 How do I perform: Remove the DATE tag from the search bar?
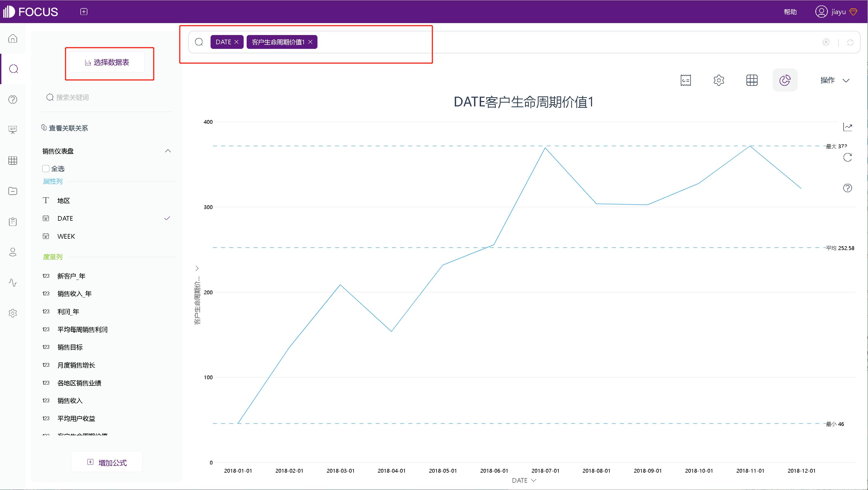[x=237, y=42]
